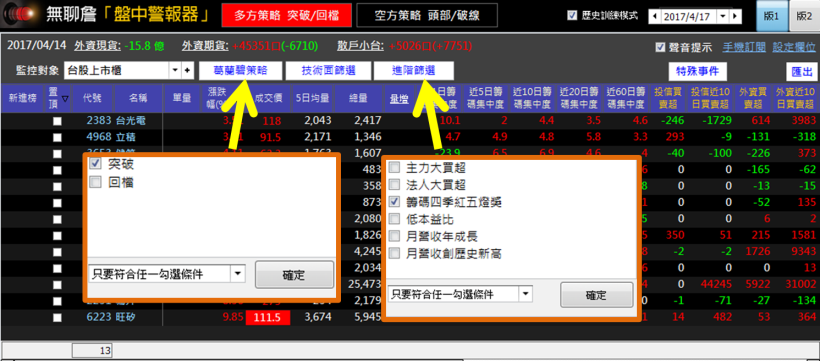Open 葛蘭碧策略 filter button
820x361 pixels.
[241, 71]
